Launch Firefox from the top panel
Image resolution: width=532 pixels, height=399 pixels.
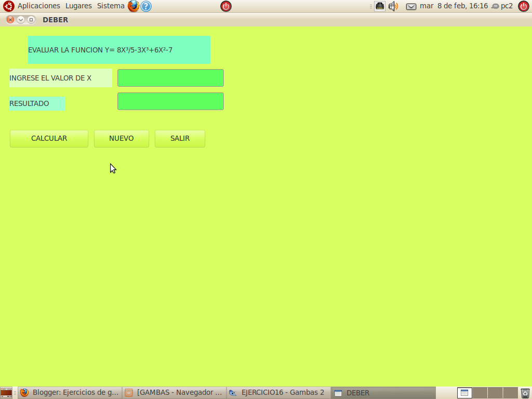click(134, 6)
